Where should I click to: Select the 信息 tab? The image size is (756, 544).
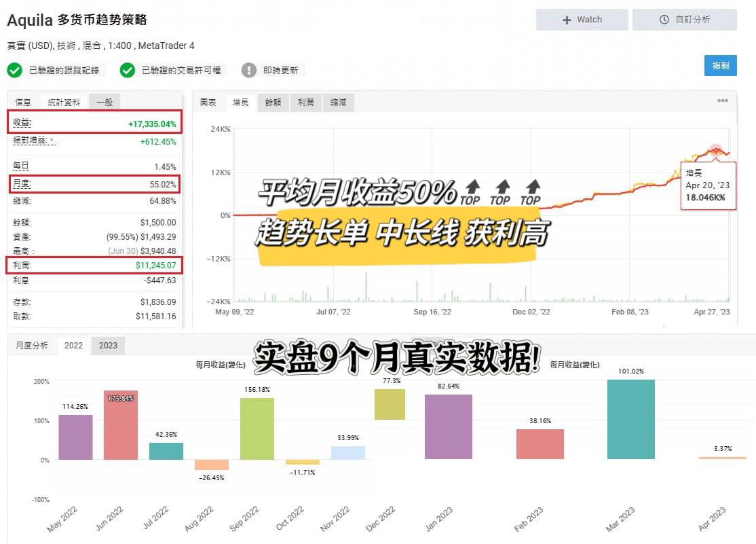23,101
